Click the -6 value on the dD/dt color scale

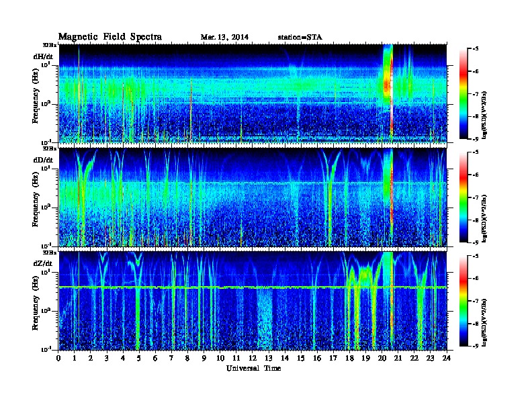click(x=476, y=175)
